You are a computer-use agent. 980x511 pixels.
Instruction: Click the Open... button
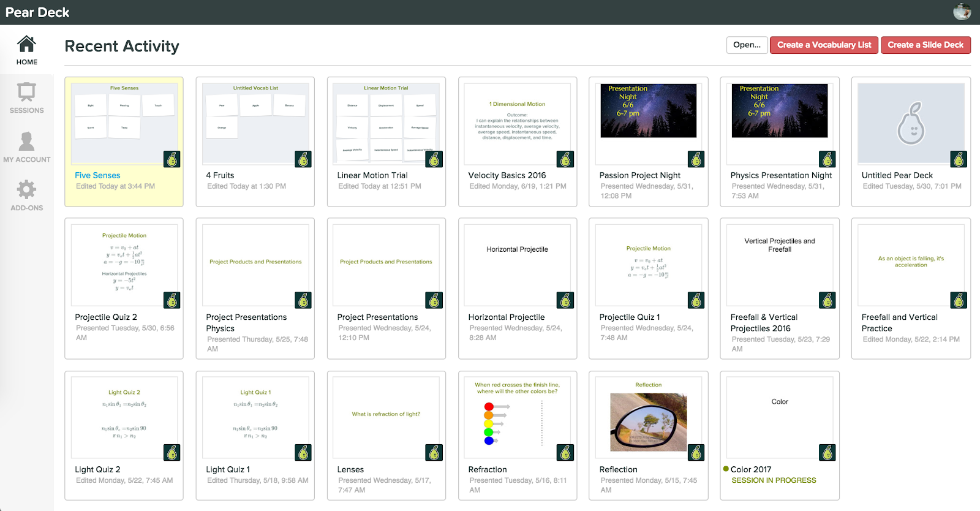747,45
